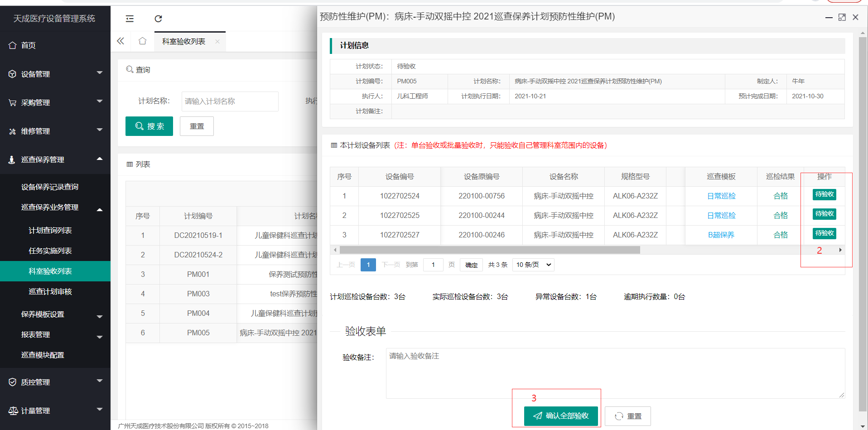868x430 pixels.
Task: Click the 待验收 button for device 1022702524
Action: 824,194
